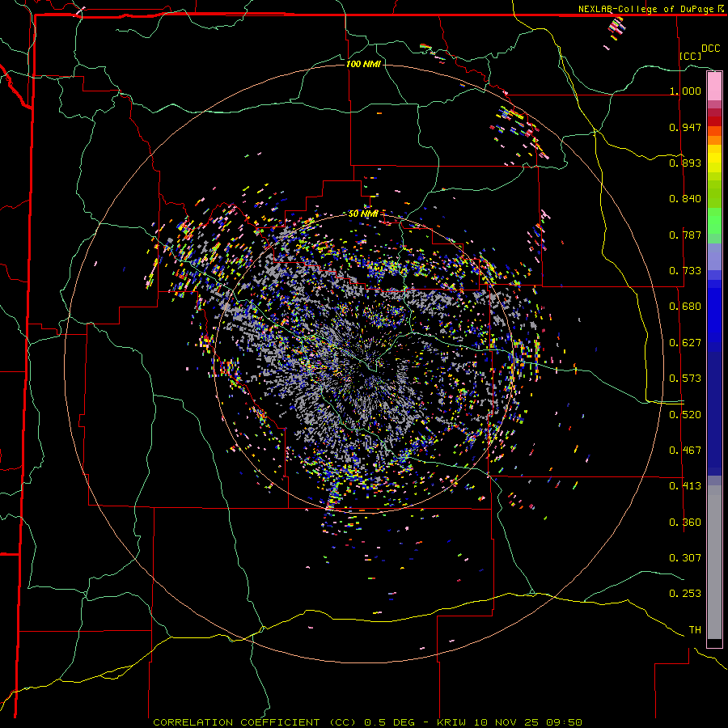Screen dimensions: 728x728
Task: Click the 0.5 DEG elevation text
Action: pyautogui.click(x=391, y=722)
